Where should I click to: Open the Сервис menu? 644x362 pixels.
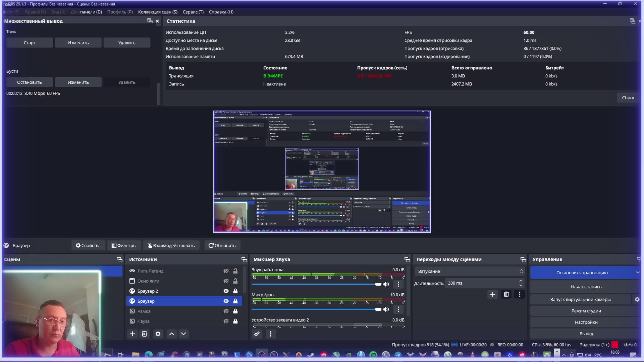[x=193, y=12]
